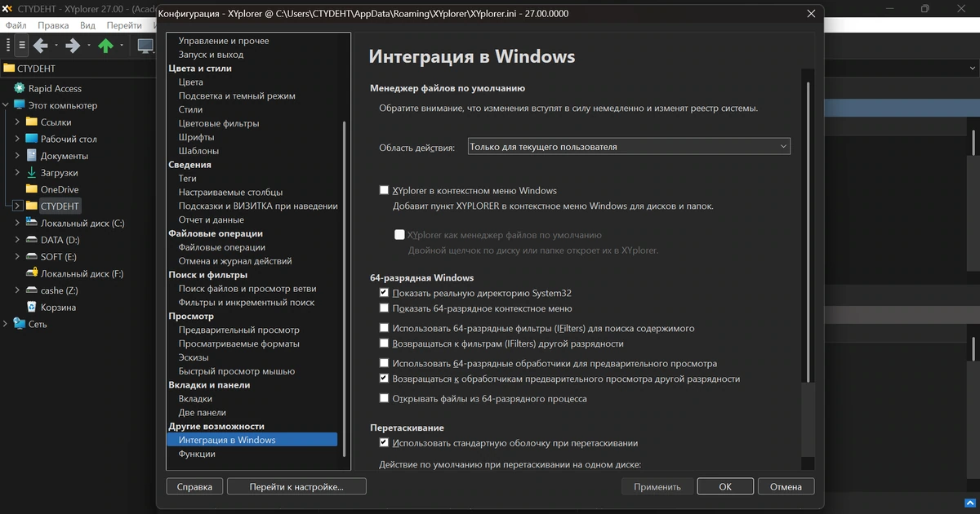Confirm with the OK button
The height and width of the screenshot is (514, 980).
click(725, 487)
